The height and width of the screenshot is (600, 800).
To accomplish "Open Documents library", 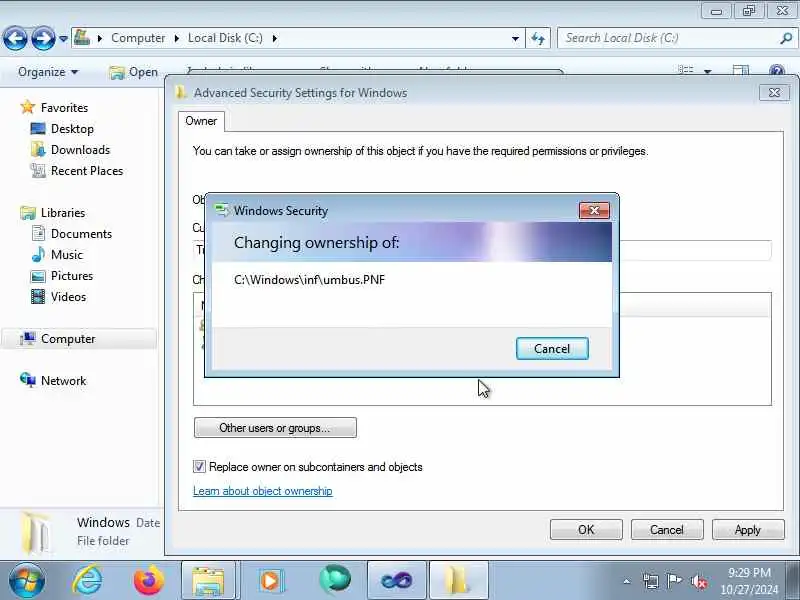I will pyautogui.click(x=81, y=234).
